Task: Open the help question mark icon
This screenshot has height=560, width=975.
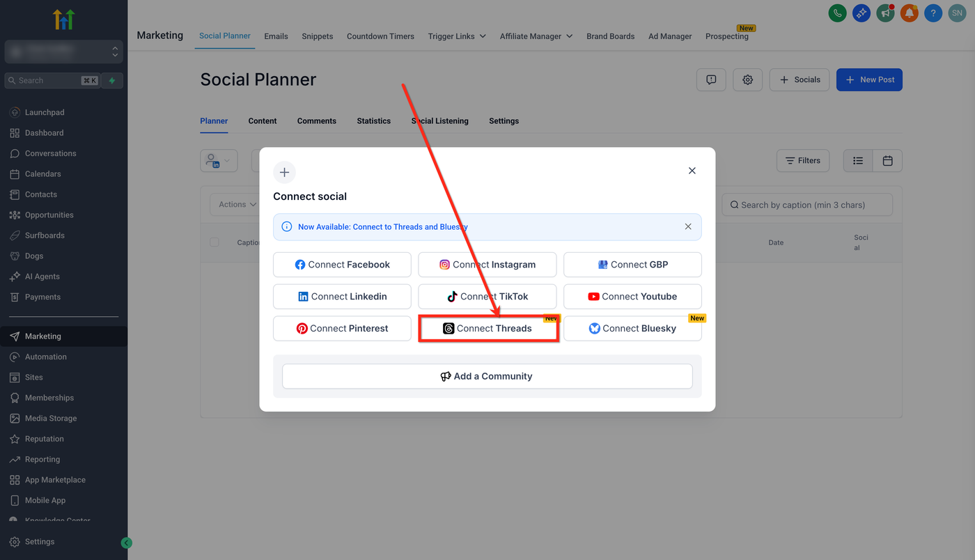Action: point(933,13)
